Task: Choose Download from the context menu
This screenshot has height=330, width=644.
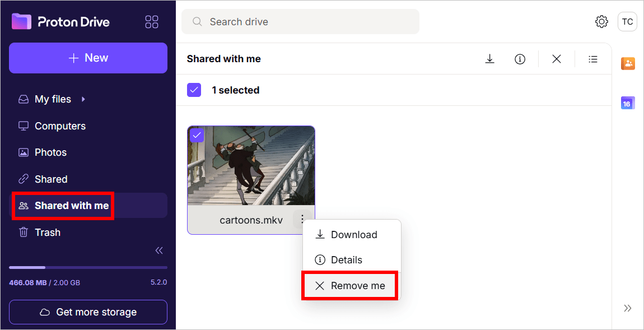Action: (x=352, y=235)
